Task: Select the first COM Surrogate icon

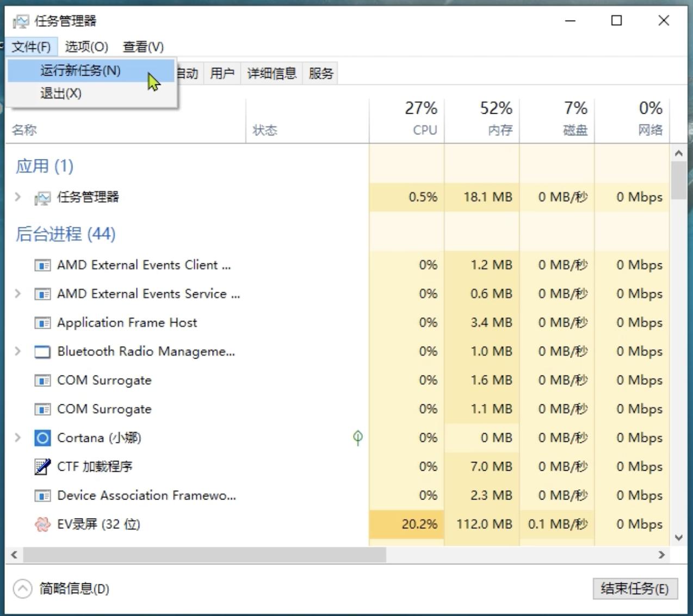Action: [42, 380]
